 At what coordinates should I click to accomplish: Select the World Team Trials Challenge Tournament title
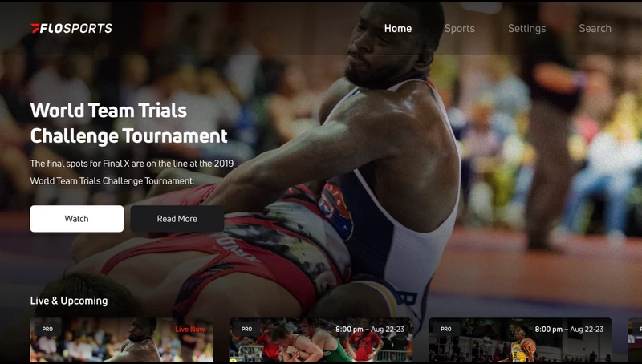(x=128, y=123)
